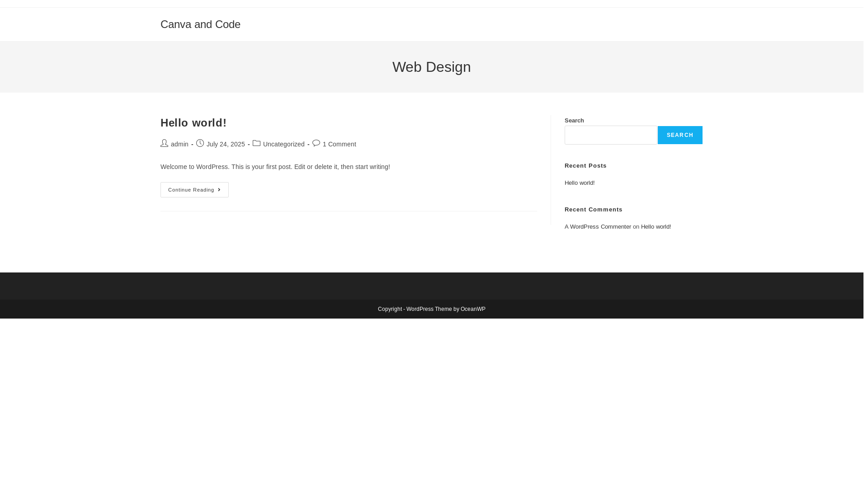This screenshot has height=488, width=868.
Task: Focus the sidebar search input field
Action: pos(611,135)
